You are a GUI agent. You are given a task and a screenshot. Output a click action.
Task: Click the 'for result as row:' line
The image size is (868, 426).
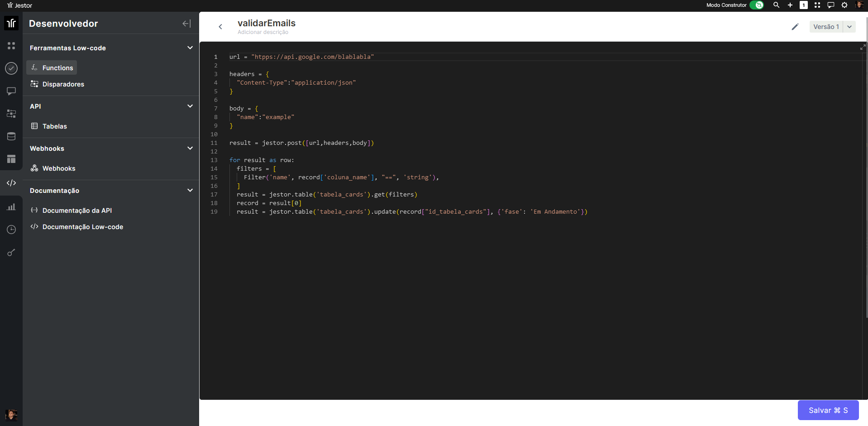tap(262, 160)
